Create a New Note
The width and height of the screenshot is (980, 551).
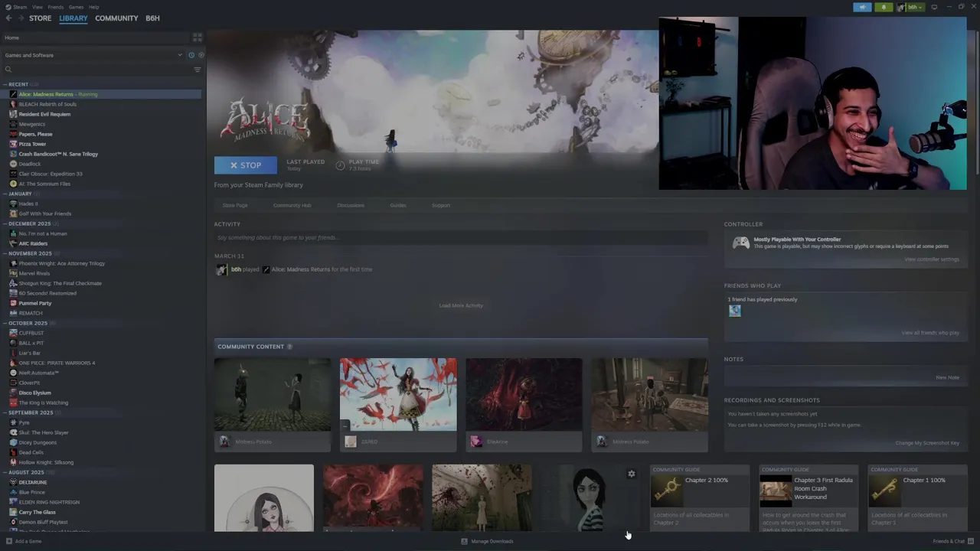click(947, 377)
